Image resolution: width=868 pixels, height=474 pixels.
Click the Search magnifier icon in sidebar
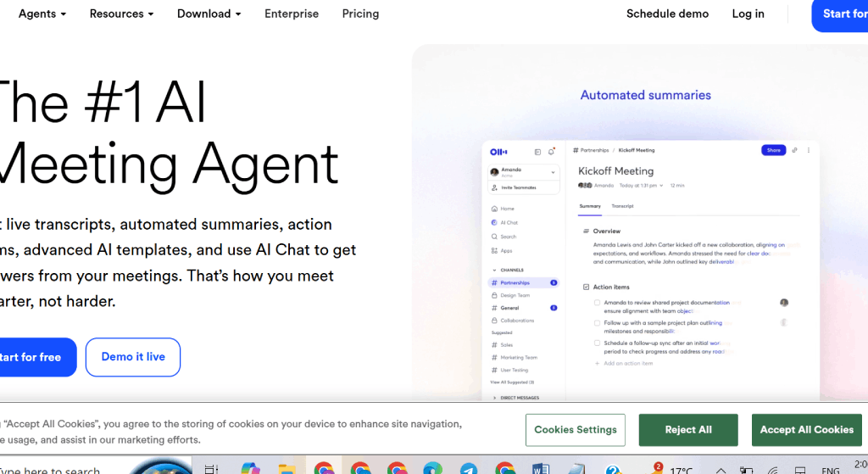[x=494, y=237]
